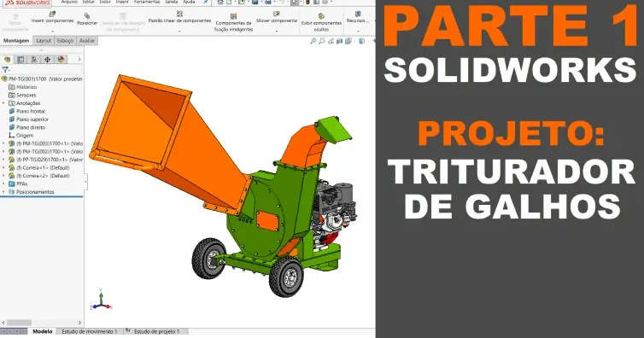Select the Histórico tree item
Screen dimensions: 644x338
(23, 87)
